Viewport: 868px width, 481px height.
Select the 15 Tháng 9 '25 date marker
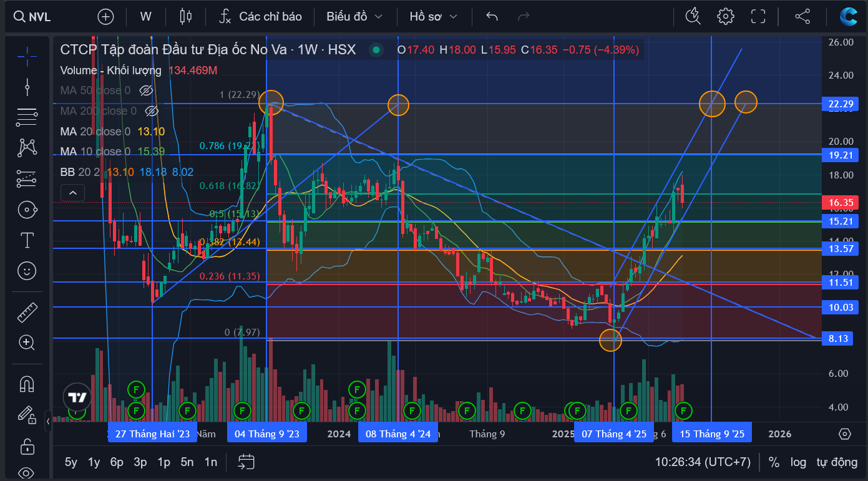pos(712,434)
